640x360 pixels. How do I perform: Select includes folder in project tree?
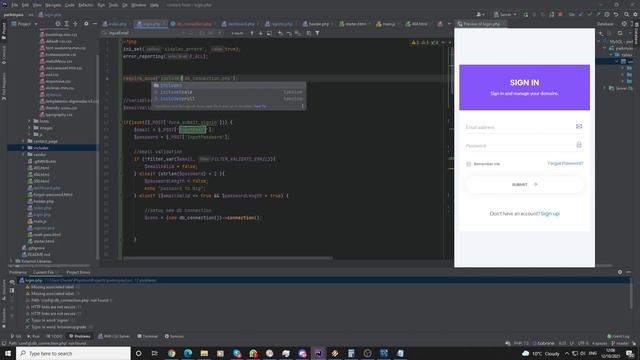coord(41,148)
